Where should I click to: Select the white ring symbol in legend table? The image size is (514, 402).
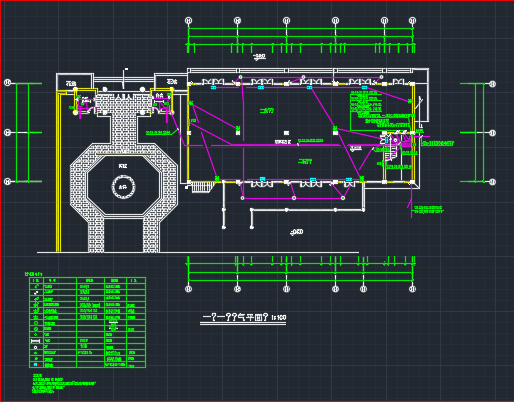click(36, 347)
